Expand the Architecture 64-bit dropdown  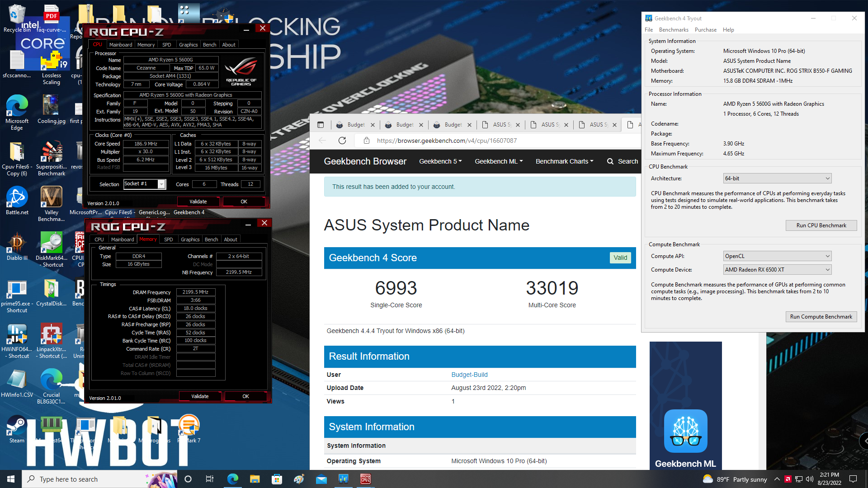tap(777, 178)
